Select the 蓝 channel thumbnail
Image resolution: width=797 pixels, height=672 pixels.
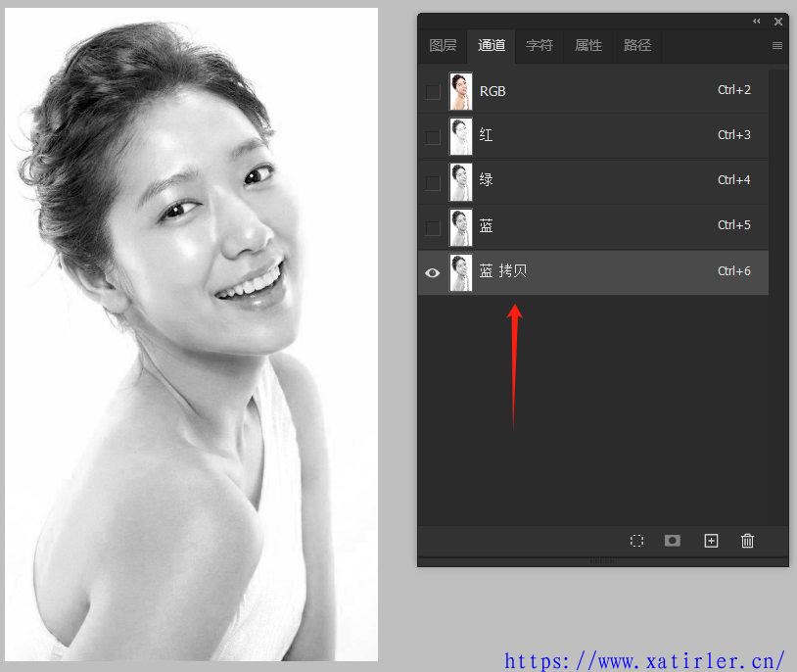pyautogui.click(x=461, y=227)
